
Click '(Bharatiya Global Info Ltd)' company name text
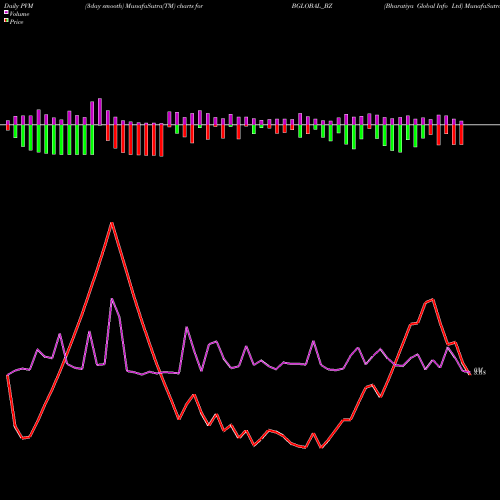424,6
